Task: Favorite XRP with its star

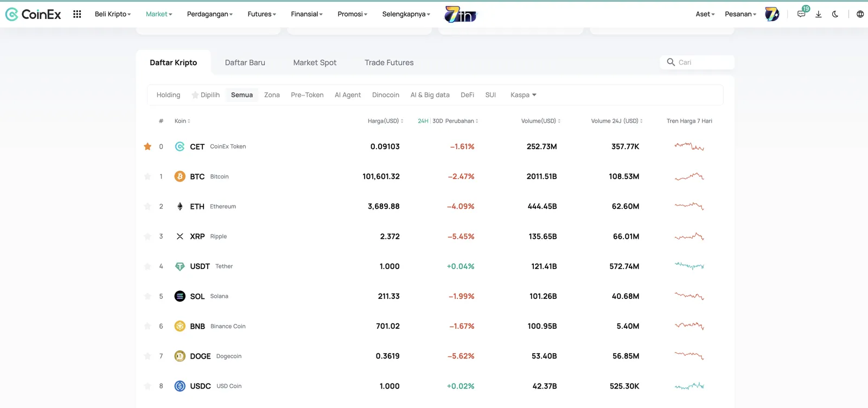Action: click(x=148, y=237)
